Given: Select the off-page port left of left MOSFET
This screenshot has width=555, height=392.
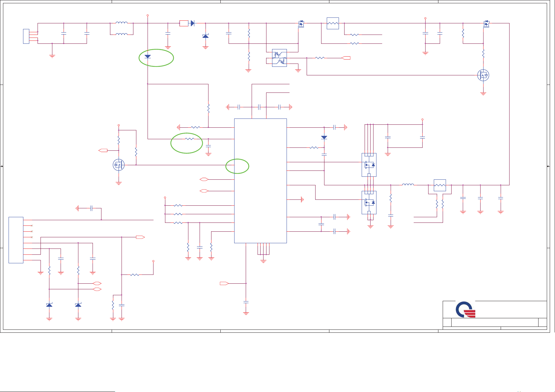Looking at the screenshot, I should [x=103, y=150].
